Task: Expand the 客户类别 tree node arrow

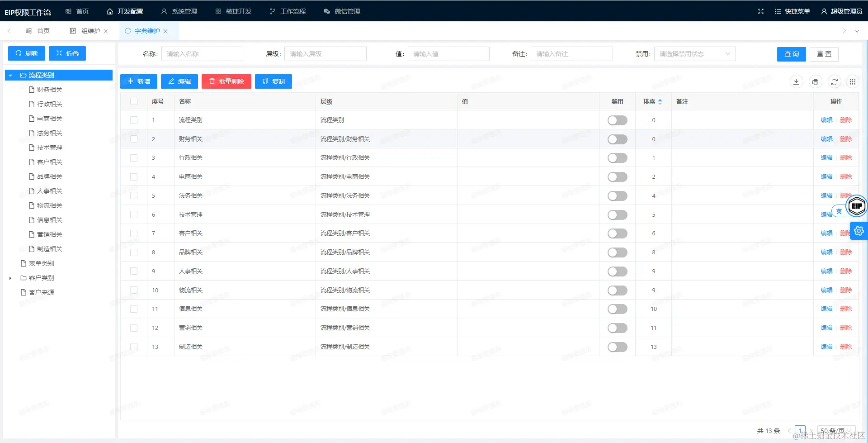Action: pos(10,278)
